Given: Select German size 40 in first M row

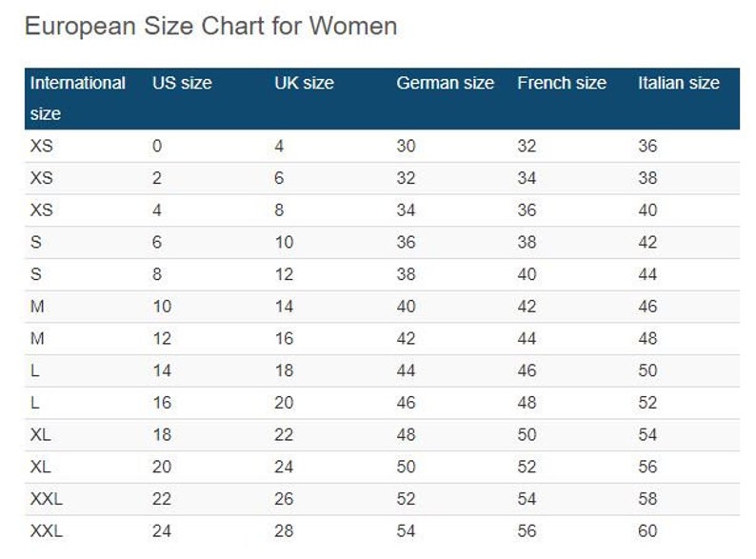Looking at the screenshot, I should coord(406,307).
